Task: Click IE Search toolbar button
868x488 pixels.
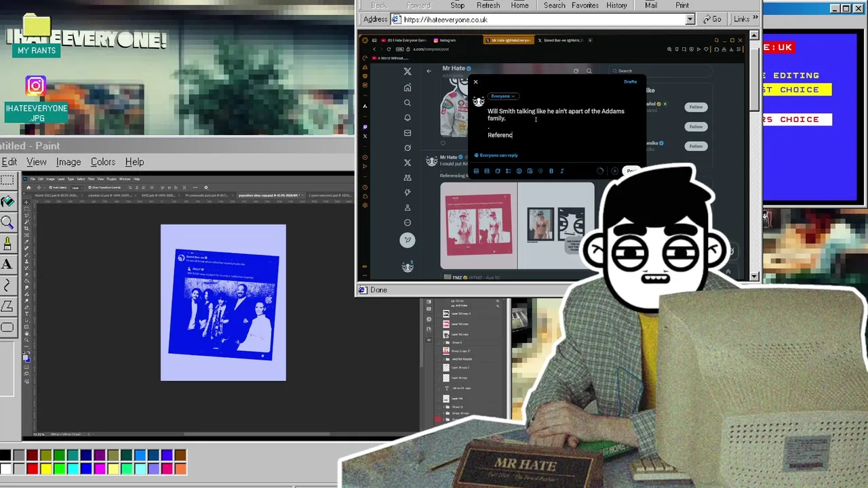Action: coord(554,5)
